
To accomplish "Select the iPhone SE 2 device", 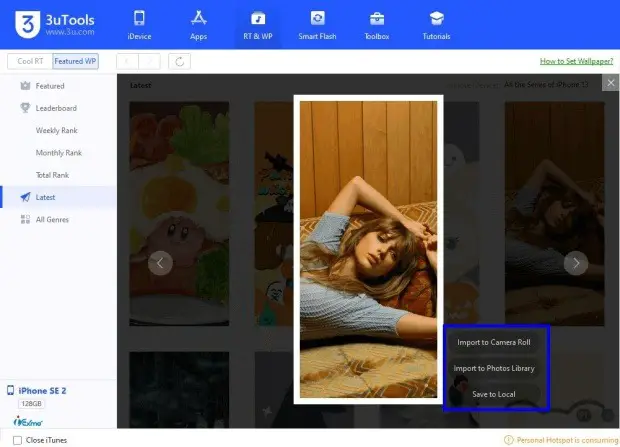I will click(x=42, y=391).
